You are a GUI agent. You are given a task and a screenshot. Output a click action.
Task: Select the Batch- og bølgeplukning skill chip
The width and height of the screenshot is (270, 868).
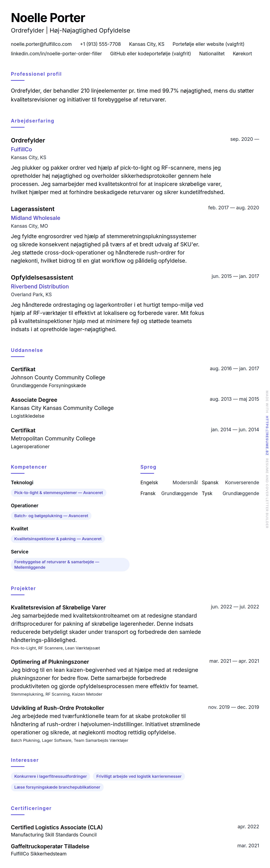(51, 516)
